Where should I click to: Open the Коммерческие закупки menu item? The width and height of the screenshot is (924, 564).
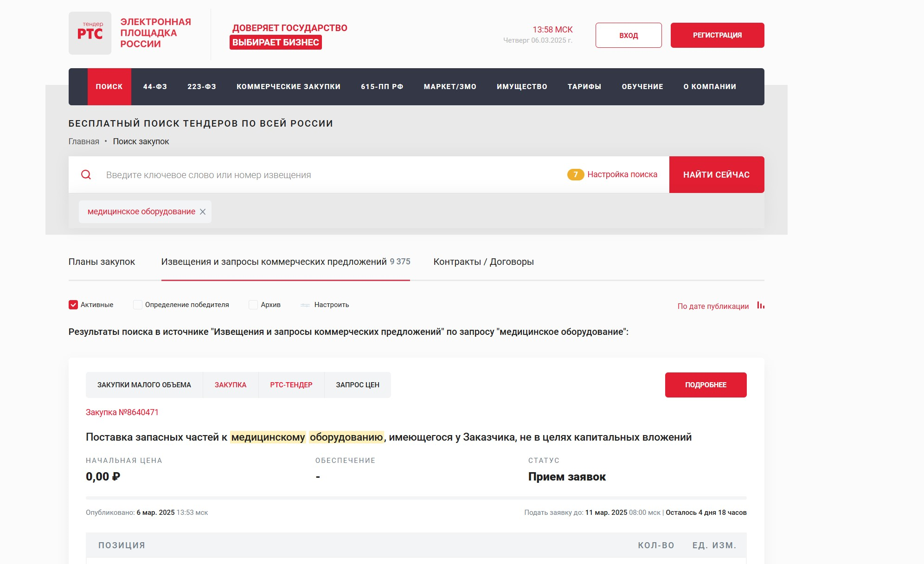(x=289, y=87)
